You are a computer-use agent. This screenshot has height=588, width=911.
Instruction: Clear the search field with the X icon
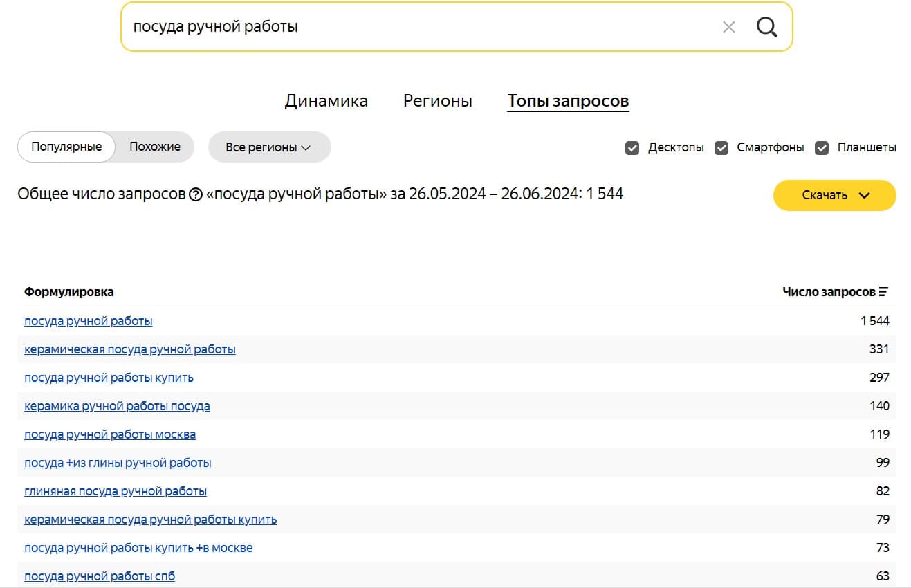728,27
